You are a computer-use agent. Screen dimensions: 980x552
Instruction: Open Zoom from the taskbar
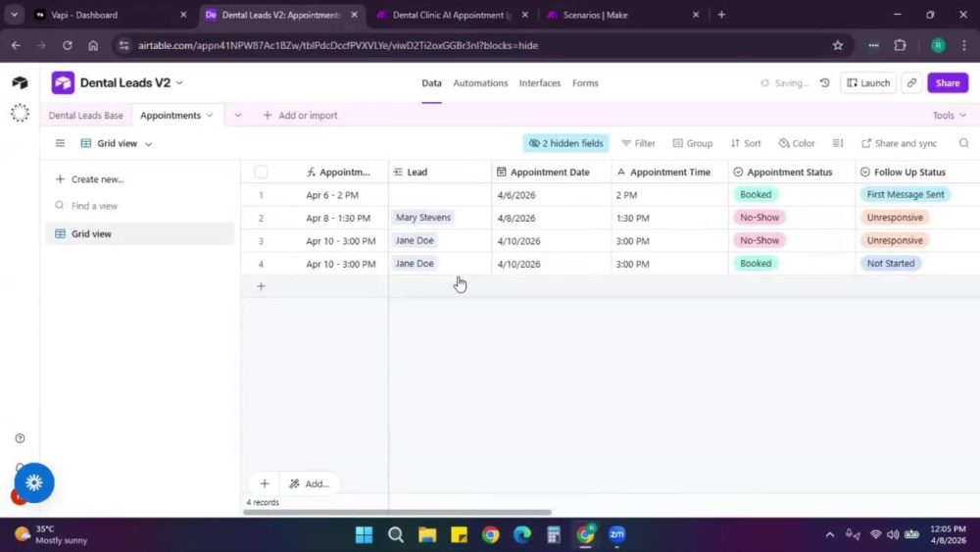tap(616, 534)
